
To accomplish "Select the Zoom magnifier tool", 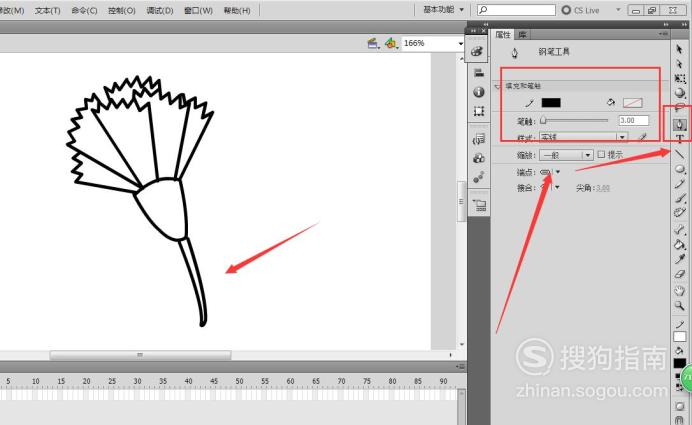I will [x=680, y=305].
